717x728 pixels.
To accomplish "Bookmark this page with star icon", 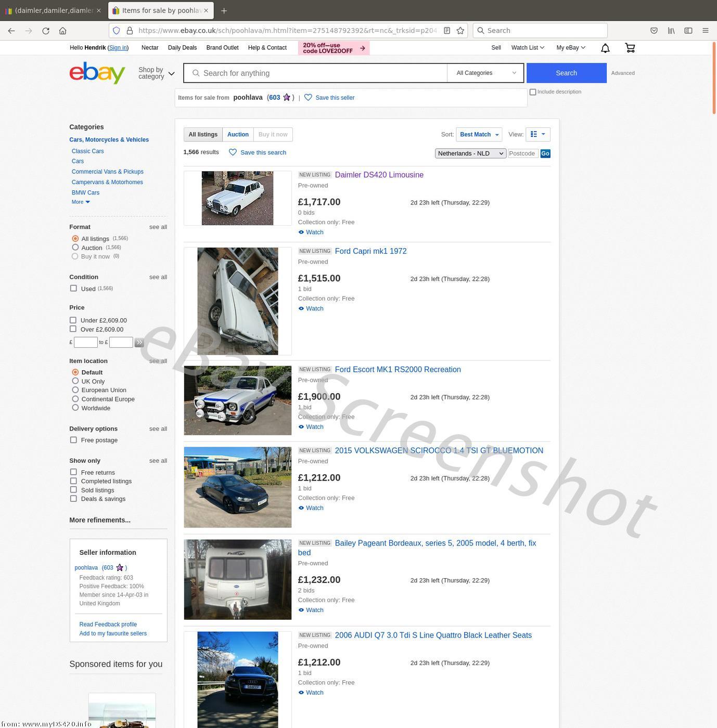I will point(460,31).
